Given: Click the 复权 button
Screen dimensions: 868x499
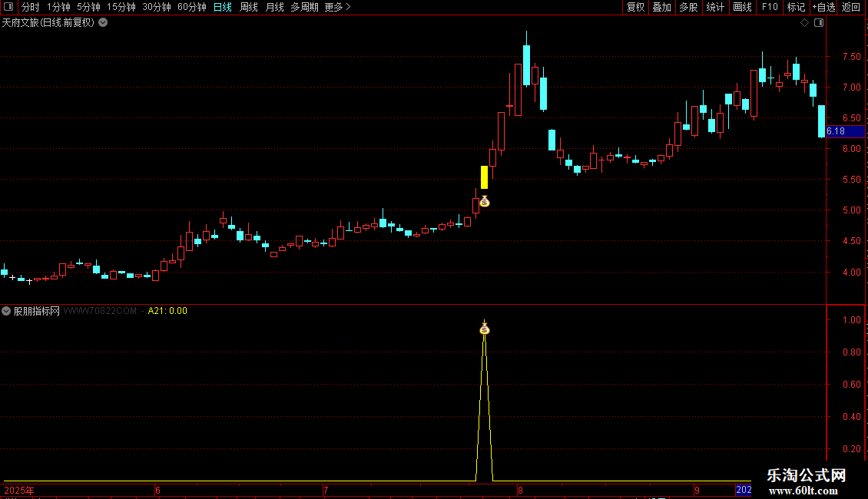Looking at the screenshot, I should tap(635, 7).
